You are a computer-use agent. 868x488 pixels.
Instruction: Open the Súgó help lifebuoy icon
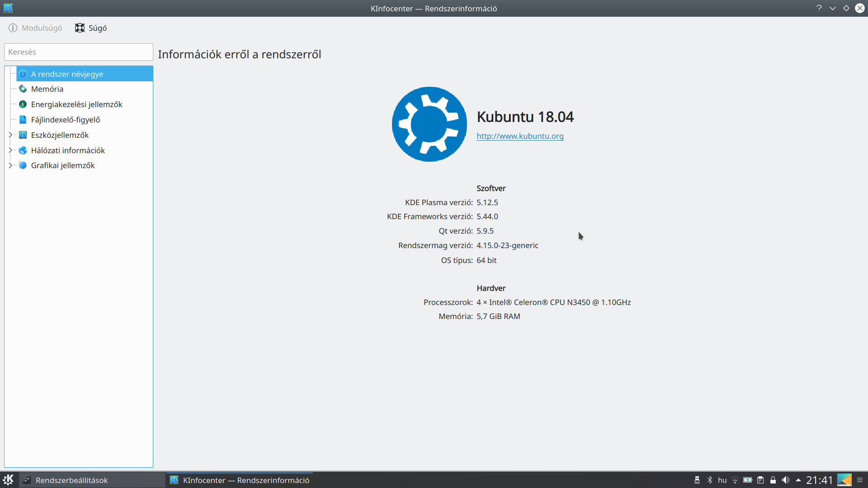tap(80, 28)
